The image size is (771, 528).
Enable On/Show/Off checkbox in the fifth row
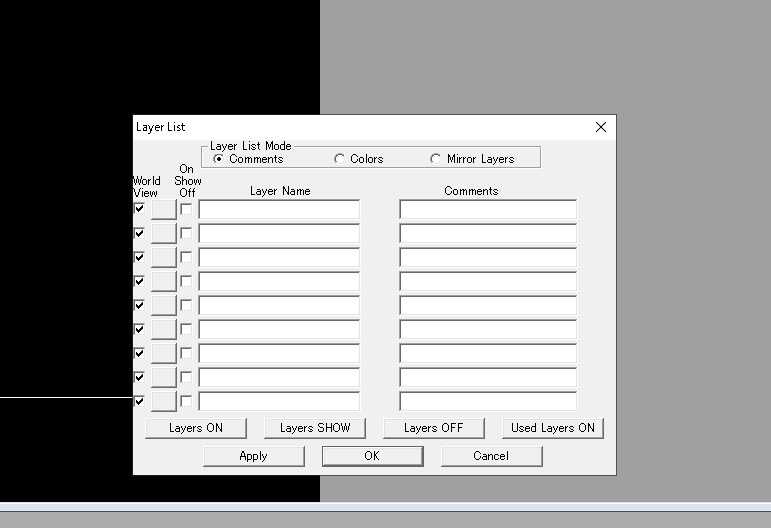(186, 305)
